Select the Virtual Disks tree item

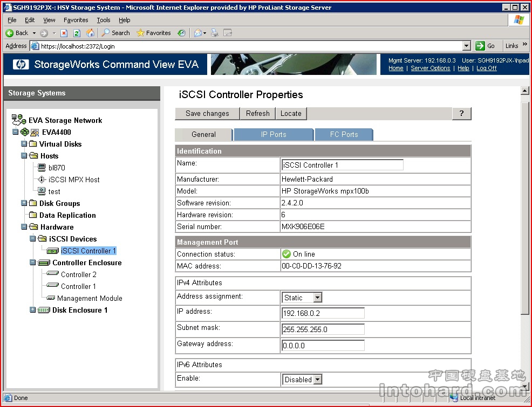tap(60, 144)
